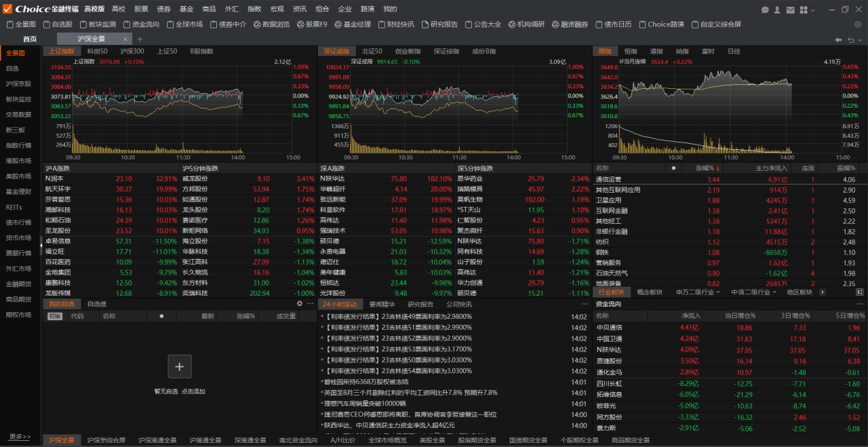Open the user account icon
868x447 pixels.
coord(777,9)
